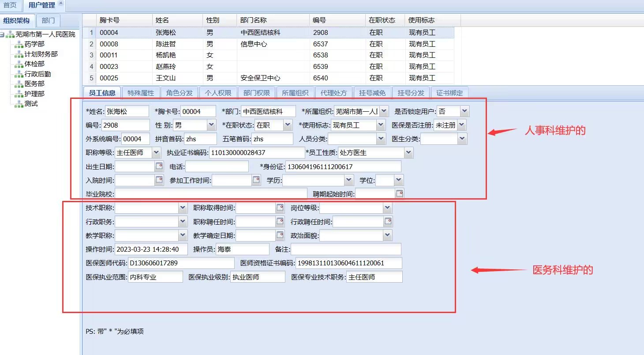The image size is (644, 355).
Task: Open the 教学职称 dropdown
Action: pos(183,235)
